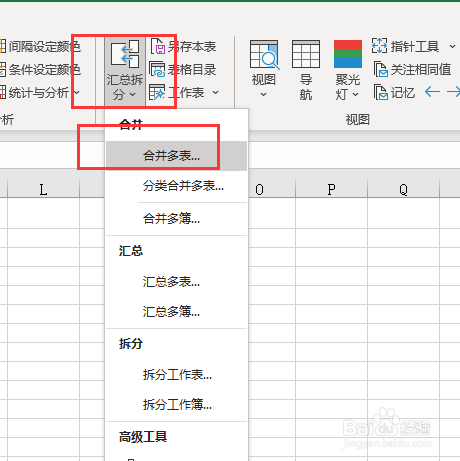Click the 合并 section heading
Viewport: 460px width, 461px height.
coord(131,125)
